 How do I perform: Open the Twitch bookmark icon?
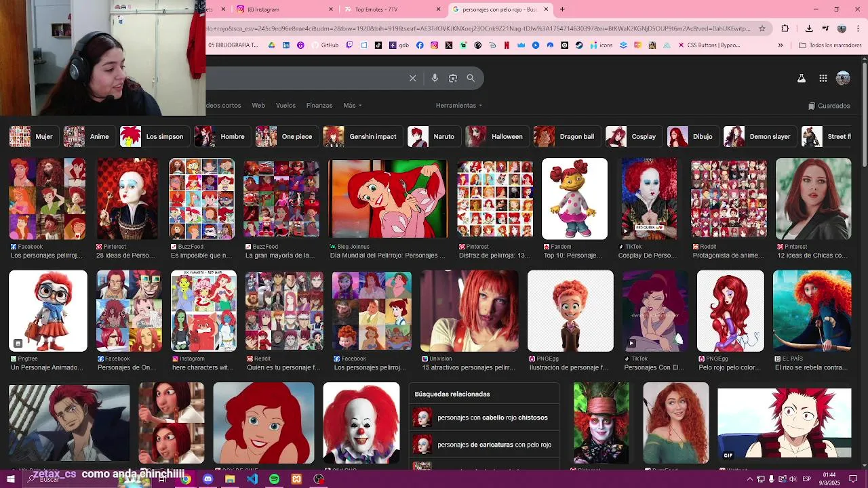[x=349, y=45]
